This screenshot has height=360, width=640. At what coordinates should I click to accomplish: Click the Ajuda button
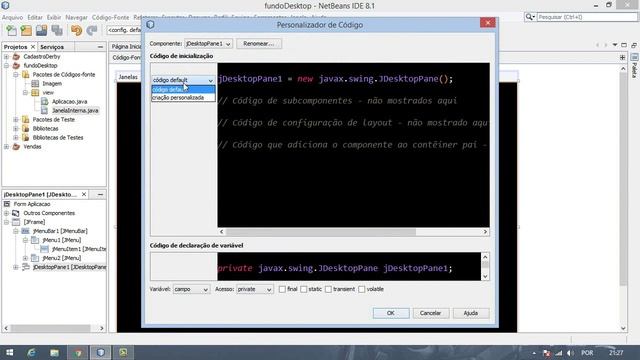click(471, 313)
